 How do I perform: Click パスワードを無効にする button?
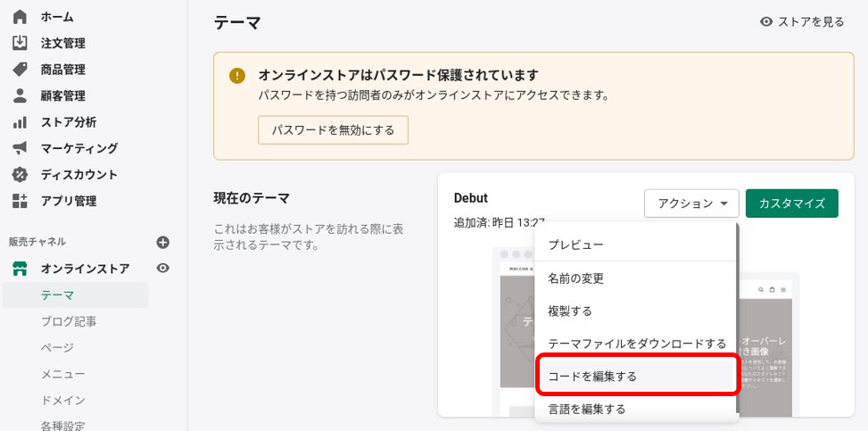coord(333,130)
